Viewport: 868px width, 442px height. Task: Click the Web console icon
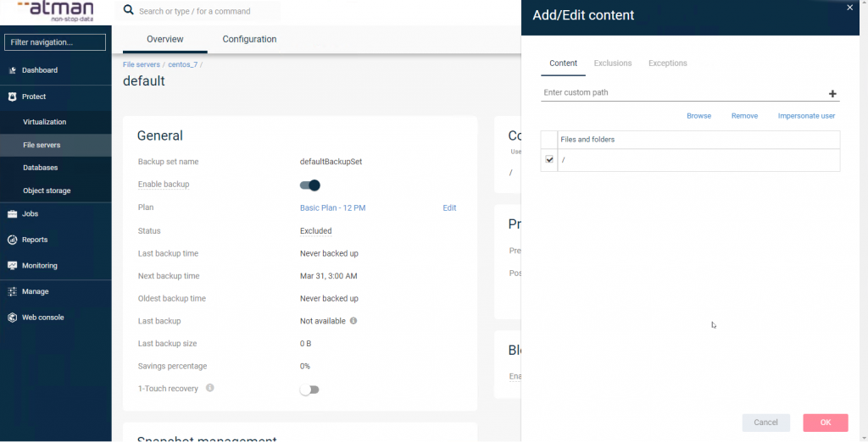click(13, 318)
